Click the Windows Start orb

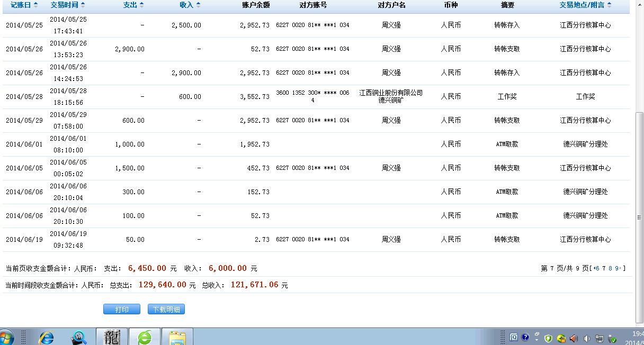pyautogui.click(x=6, y=338)
